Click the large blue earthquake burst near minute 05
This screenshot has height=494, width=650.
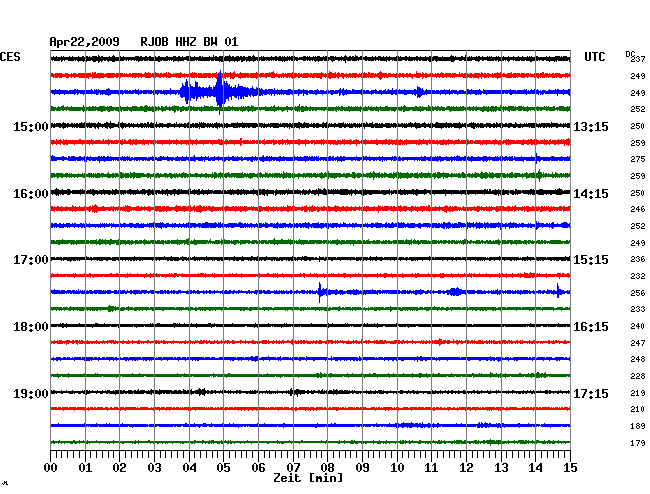click(x=220, y=92)
